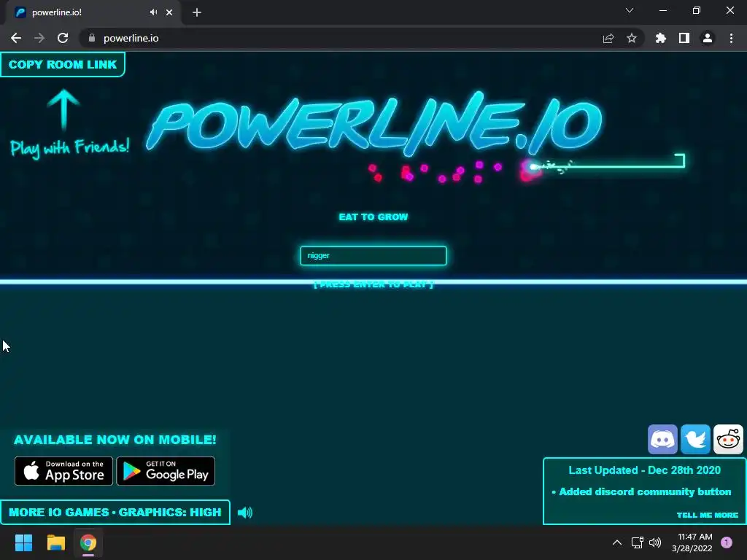Share this page icon in address bar

click(608, 38)
